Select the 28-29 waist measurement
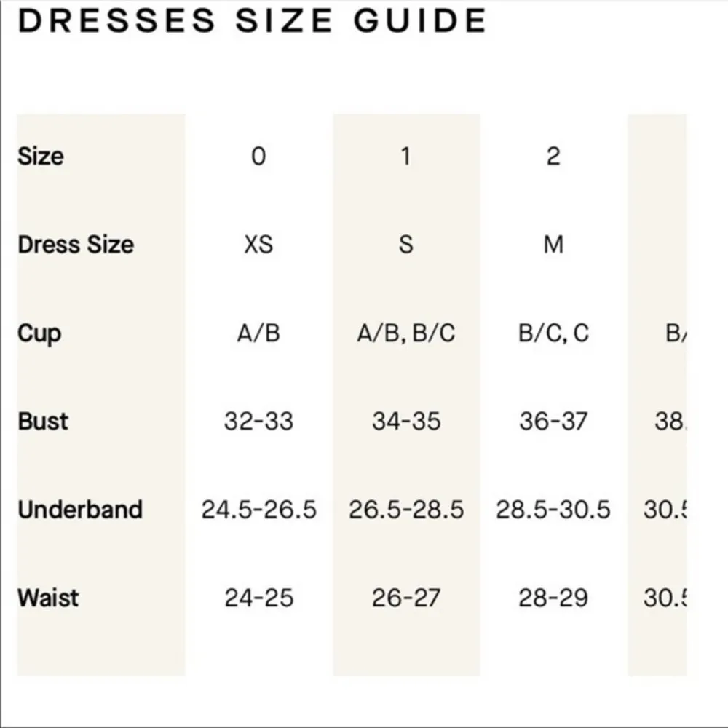728x728 pixels. [553, 598]
